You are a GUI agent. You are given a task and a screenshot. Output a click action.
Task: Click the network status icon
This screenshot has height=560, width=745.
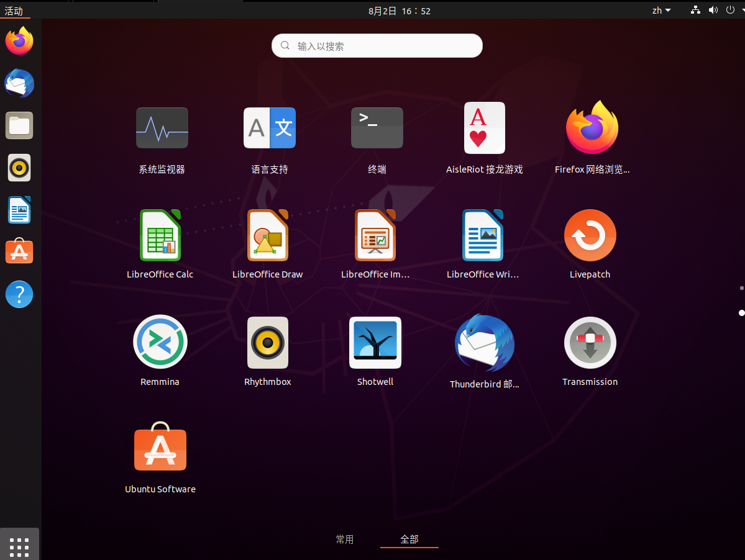(695, 10)
